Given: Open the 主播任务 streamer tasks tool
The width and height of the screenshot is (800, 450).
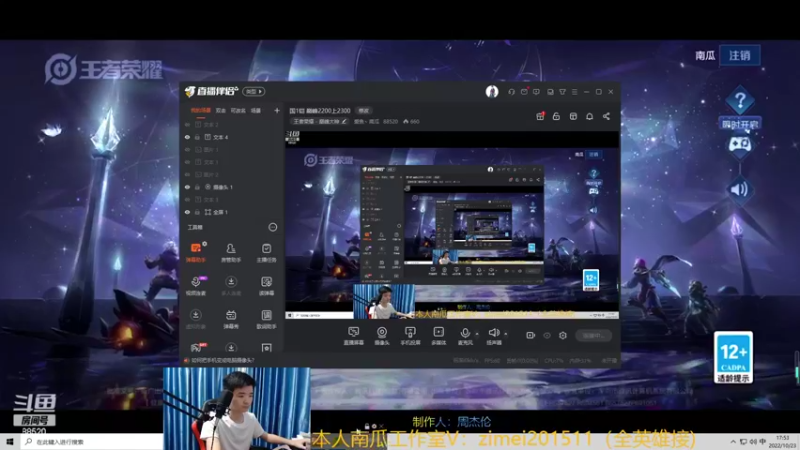Looking at the screenshot, I should (266, 253).
